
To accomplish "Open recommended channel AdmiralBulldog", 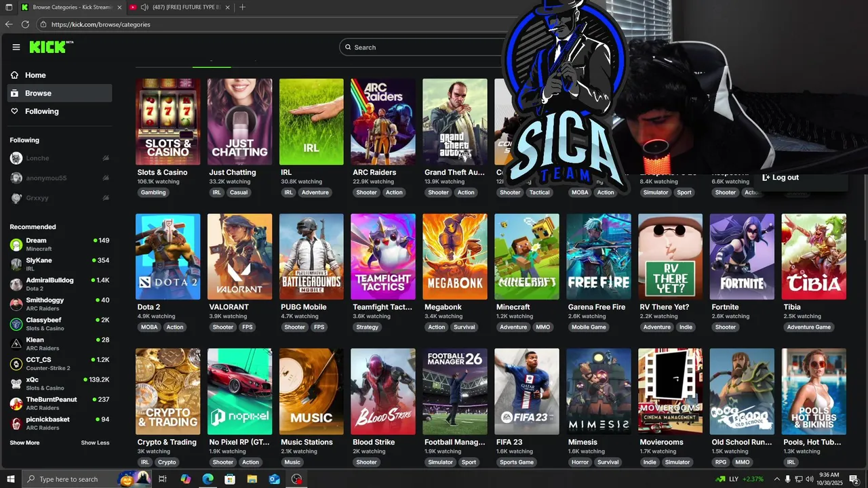I will click(x=60, y=284).
